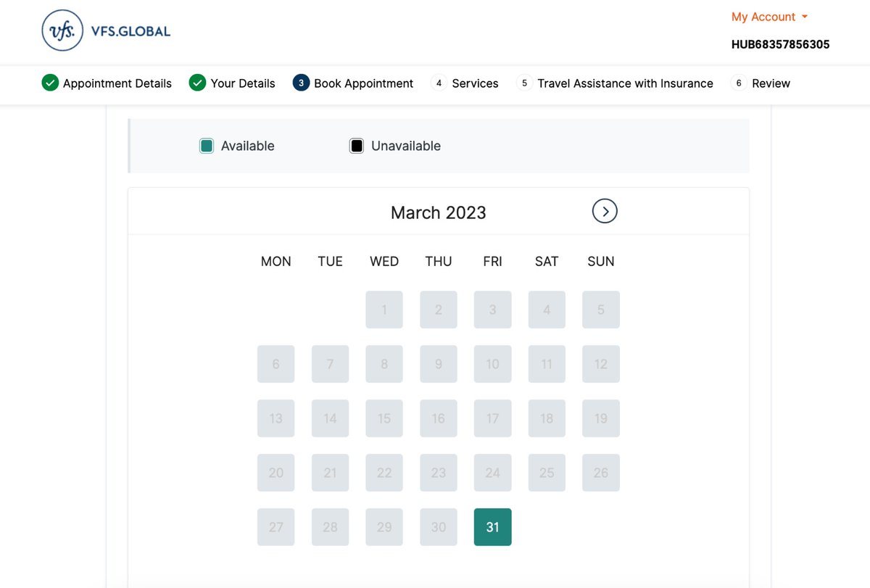This screenshot has width=870, height=588.
Task: Click unavailable date 30
Action: pyautogui.click(x=439, y=527)
